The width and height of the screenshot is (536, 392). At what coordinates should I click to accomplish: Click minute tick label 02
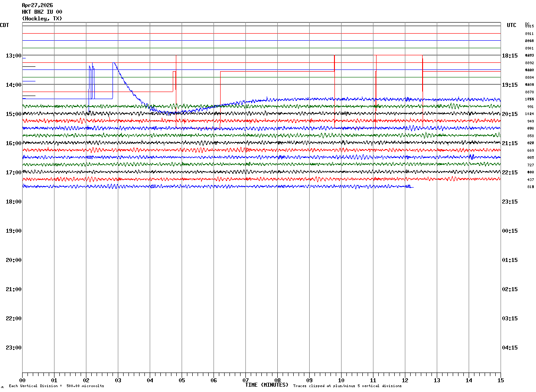86,380
